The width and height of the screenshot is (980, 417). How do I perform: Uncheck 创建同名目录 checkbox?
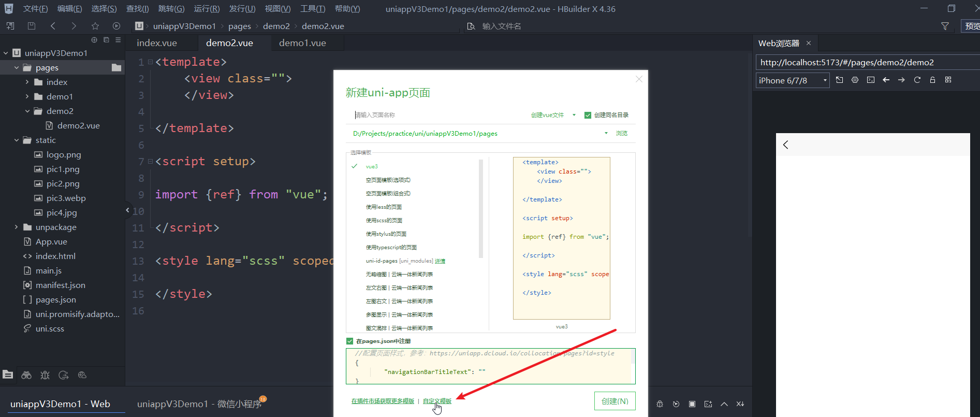(x=588, y=115)
